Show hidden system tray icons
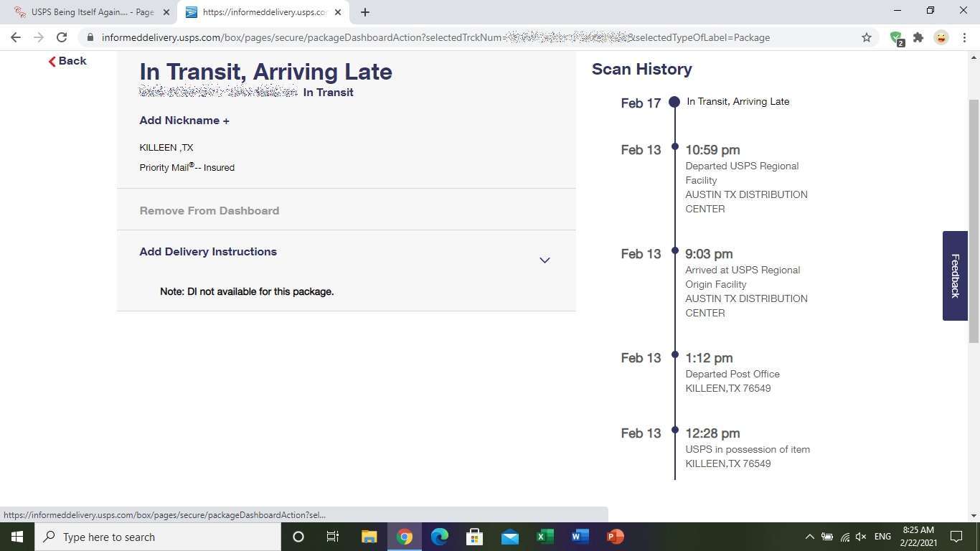This screenshot has width=980, height=551. tap(809, 537)
